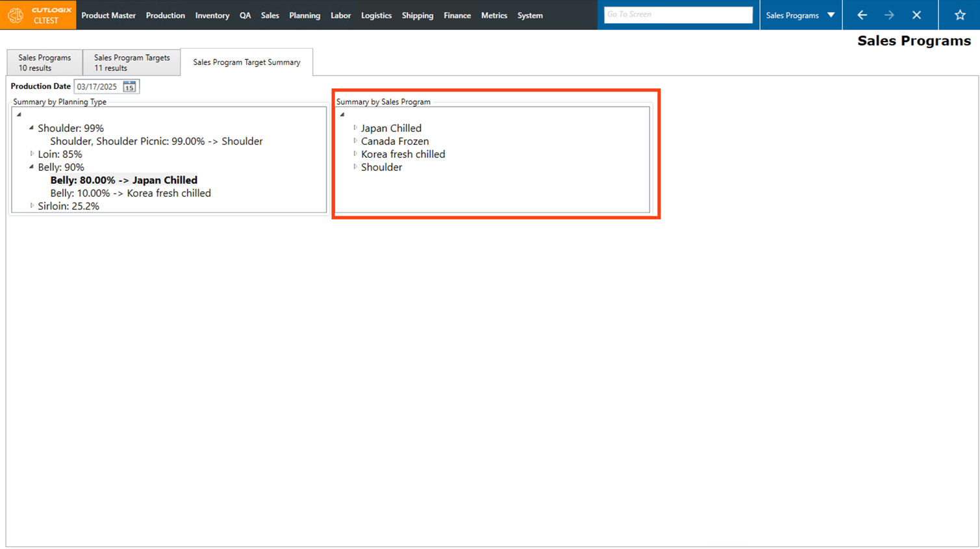
Task: Expand the Sirloin: 25.2% node
Action: 32,206
